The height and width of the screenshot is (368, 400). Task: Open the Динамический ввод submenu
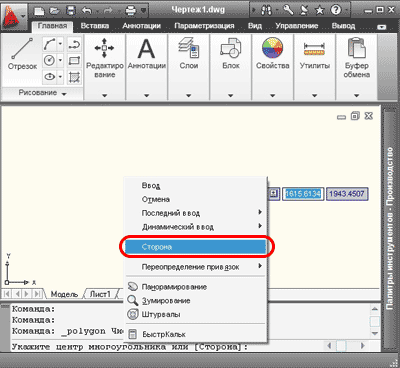(196, 227)
